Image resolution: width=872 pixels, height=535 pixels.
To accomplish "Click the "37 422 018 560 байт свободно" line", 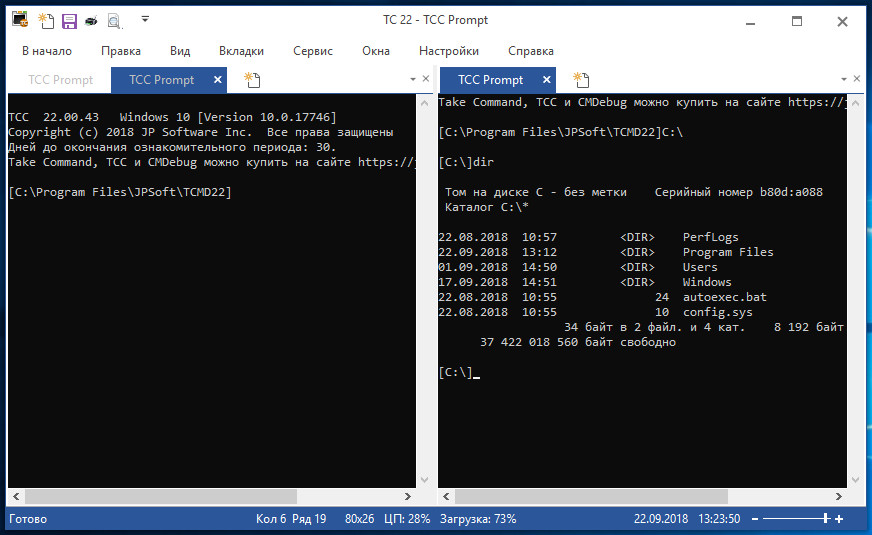I will pos(578,343).
